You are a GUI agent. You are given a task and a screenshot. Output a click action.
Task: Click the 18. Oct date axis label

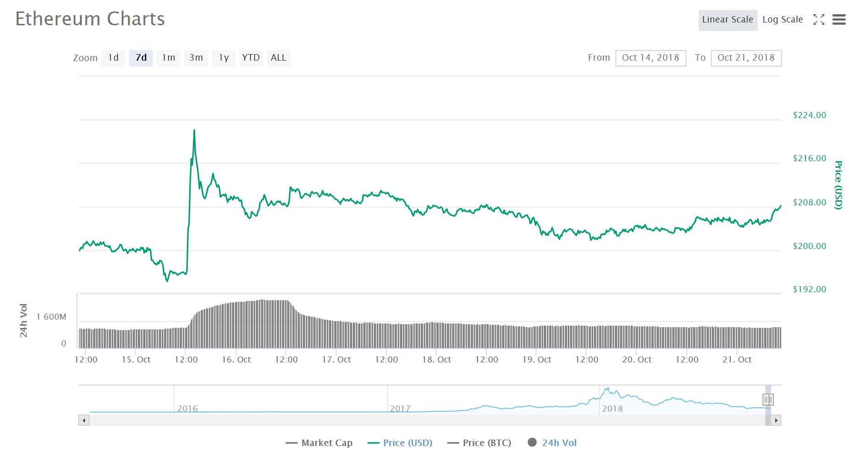[436, 360]
